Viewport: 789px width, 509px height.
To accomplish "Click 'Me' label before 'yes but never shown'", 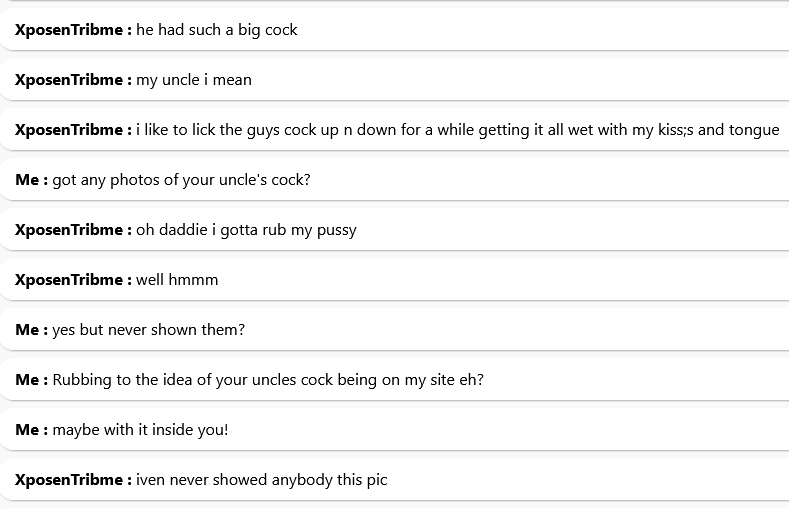I will click(27, 330).
